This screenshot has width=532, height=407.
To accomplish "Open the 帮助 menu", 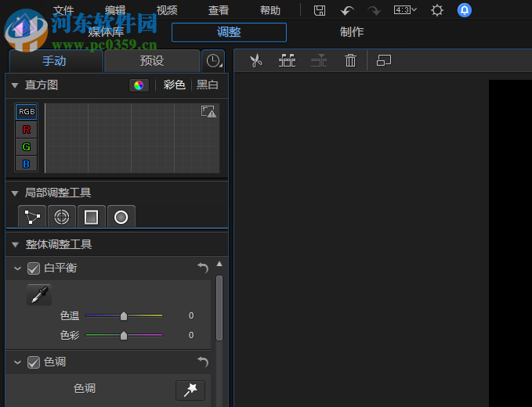I will [x=270, y=10].
